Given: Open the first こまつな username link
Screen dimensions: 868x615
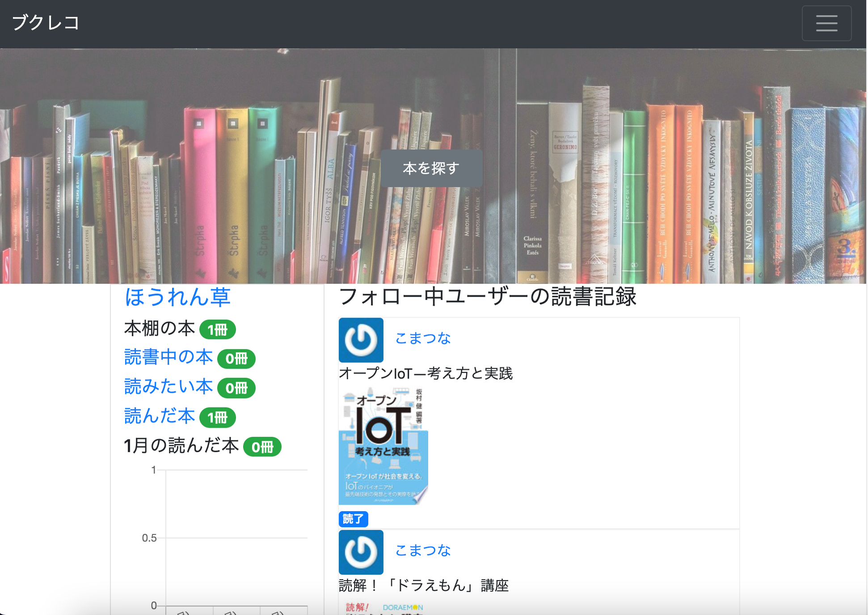Looking at the screenshot, I should 422,338.
